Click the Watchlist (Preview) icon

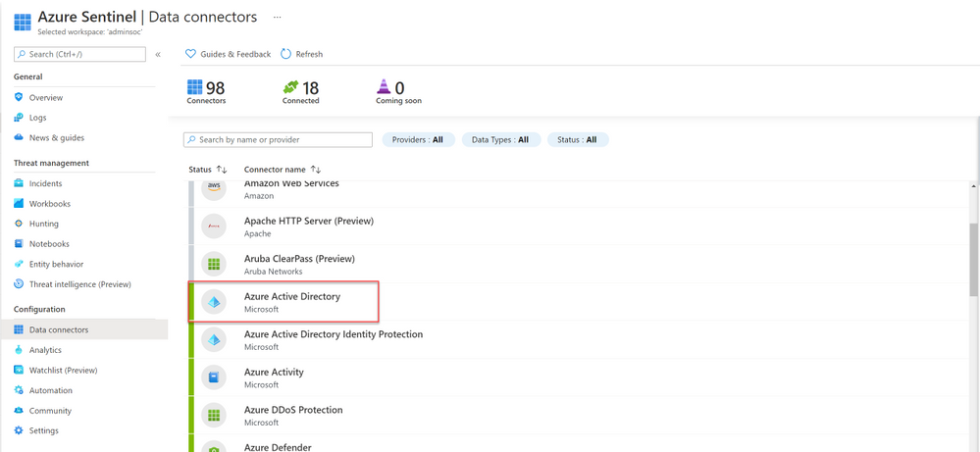tap(19, 371)
